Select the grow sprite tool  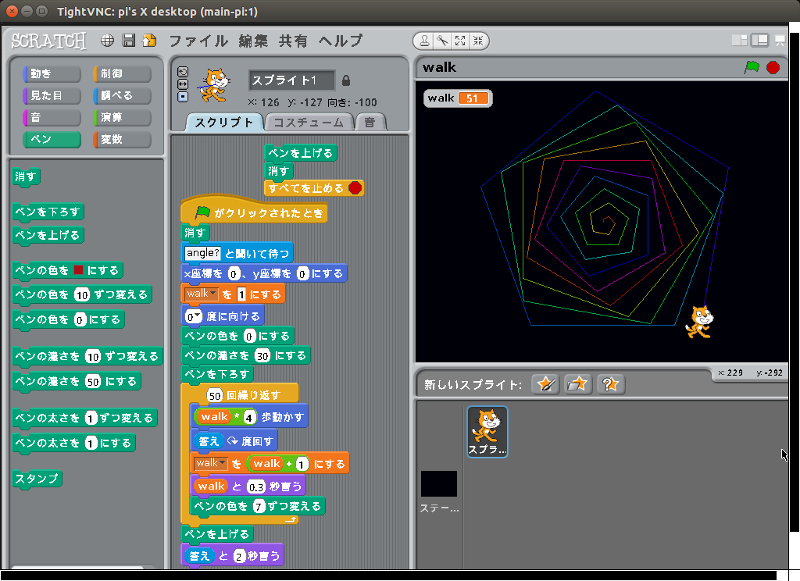[460, 41]
